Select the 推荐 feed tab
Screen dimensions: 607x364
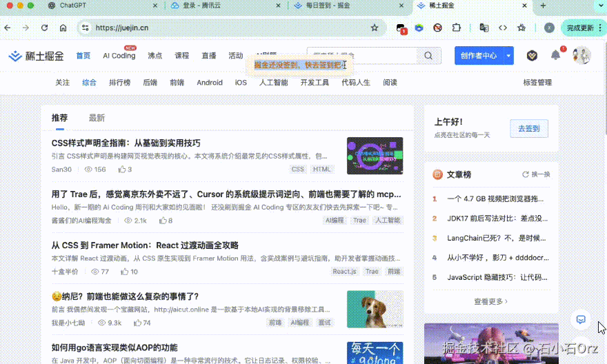tap(59, 118)
